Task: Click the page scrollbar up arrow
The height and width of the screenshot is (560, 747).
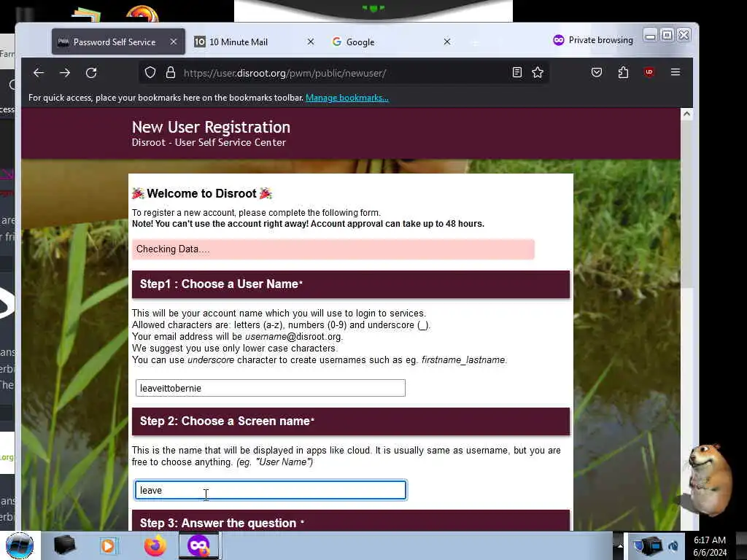Action: click(x=686, y=114)
